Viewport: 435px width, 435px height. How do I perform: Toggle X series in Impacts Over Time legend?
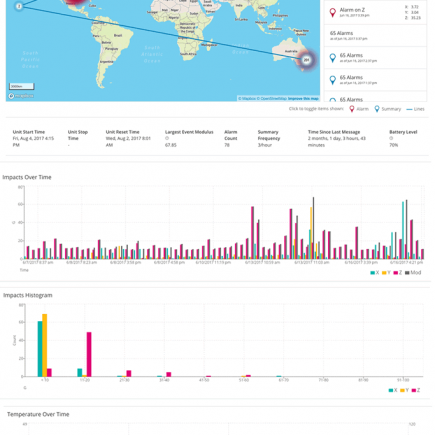tap(375, 273)
